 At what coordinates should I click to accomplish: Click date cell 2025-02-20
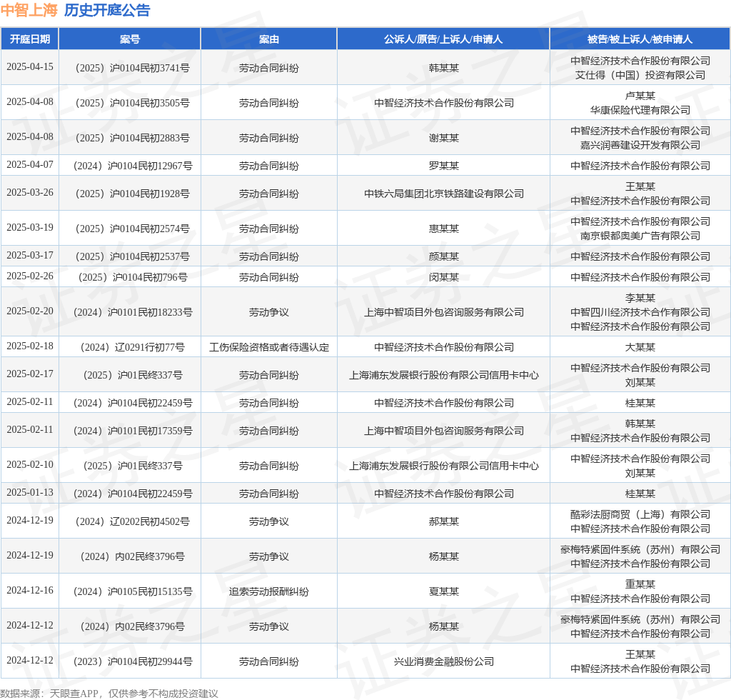tap(30, 311)
